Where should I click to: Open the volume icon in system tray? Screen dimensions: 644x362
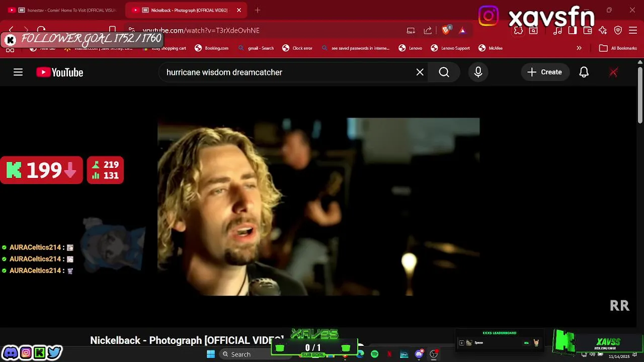point(592,354)
